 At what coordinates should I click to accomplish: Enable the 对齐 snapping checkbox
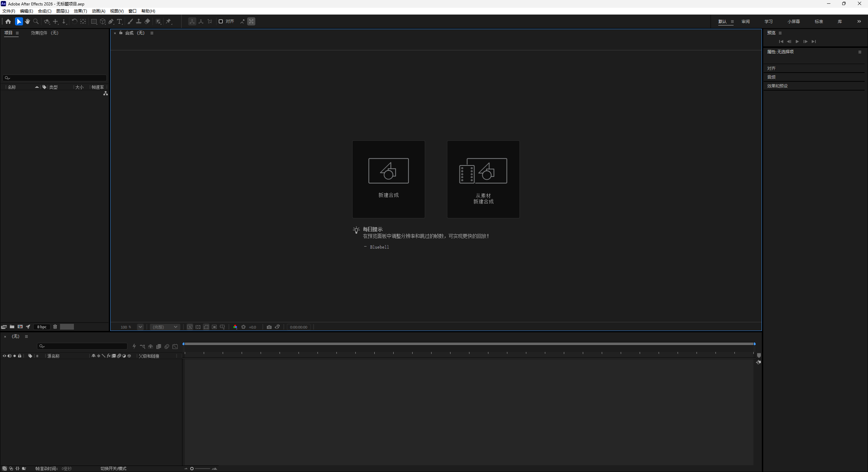(221, 21)
